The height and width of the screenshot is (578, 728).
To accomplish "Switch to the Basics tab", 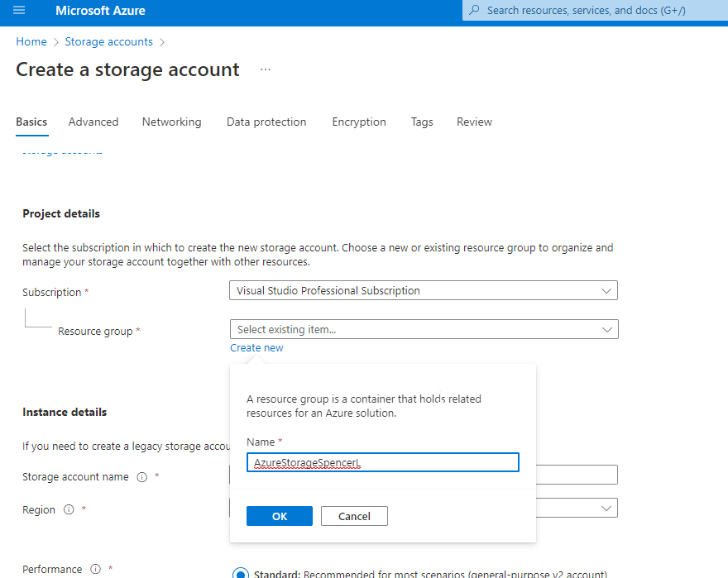I will click(31, 122).
